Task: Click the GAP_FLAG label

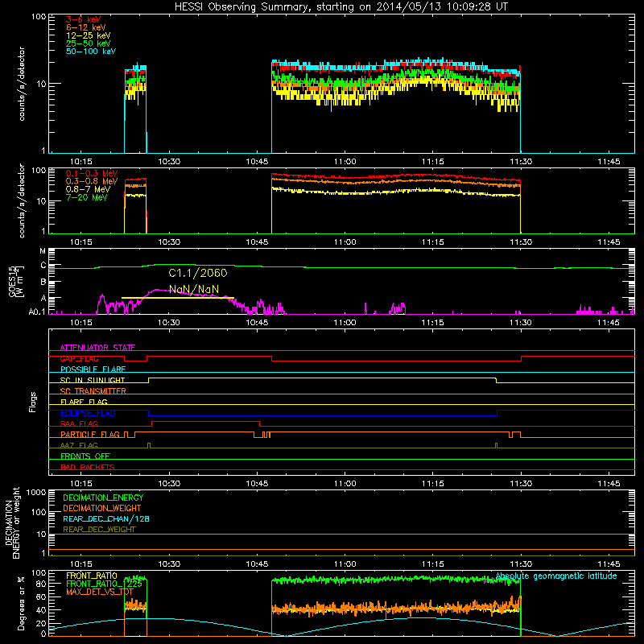Action: 79,358
